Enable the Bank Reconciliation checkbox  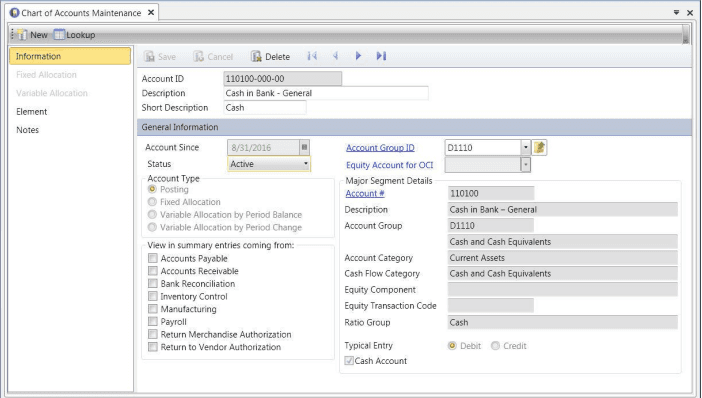click(x=153, y=283)
